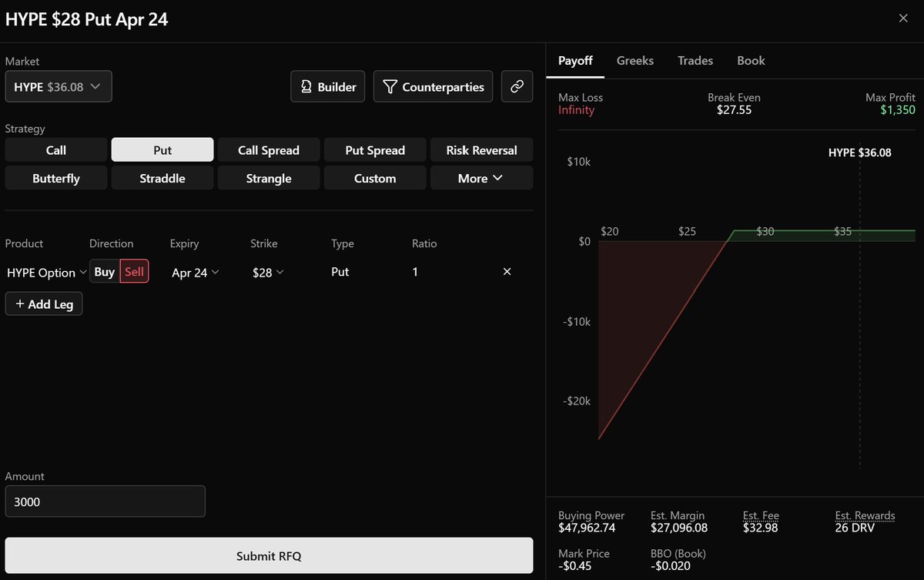Click the Ratio value 1
The width and height of the screenshot is (924, 580).
(415, 272)
